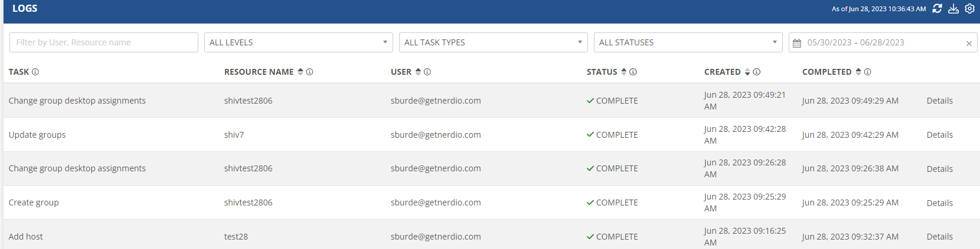Expand the ALL LEVELS dropdown
The height and width of the screenshot is (249, 980).
(x=298, y=42)
